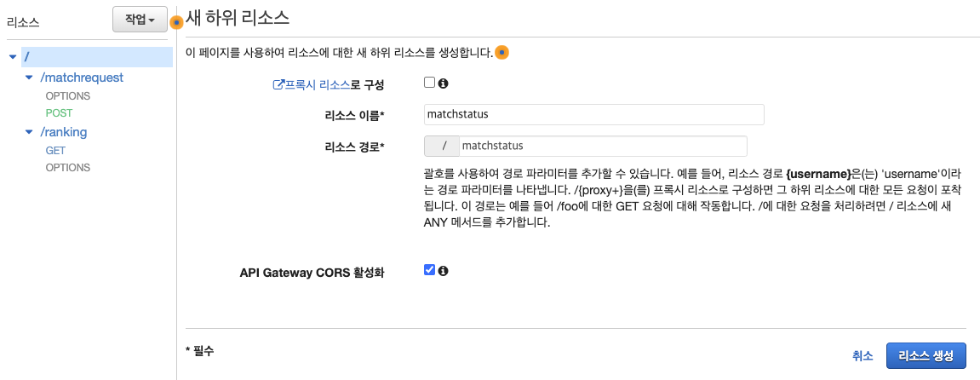Uncheck API Gateway CORS 활성화 checkbox
This screenshot has height=380, width=980.
pyautogui.click(x=429, y=270)
